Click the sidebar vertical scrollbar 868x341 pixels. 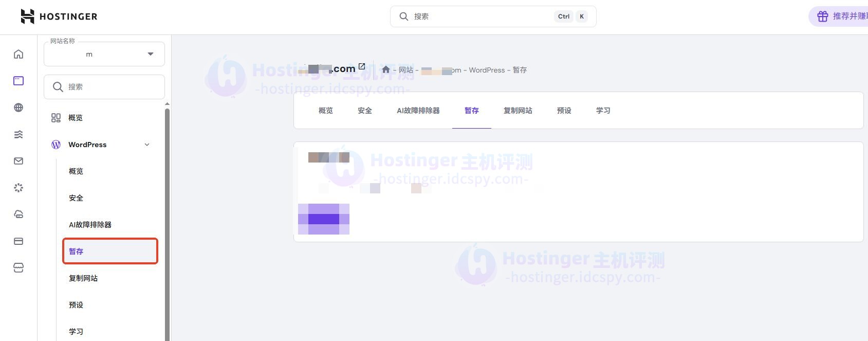coord(167,224)
